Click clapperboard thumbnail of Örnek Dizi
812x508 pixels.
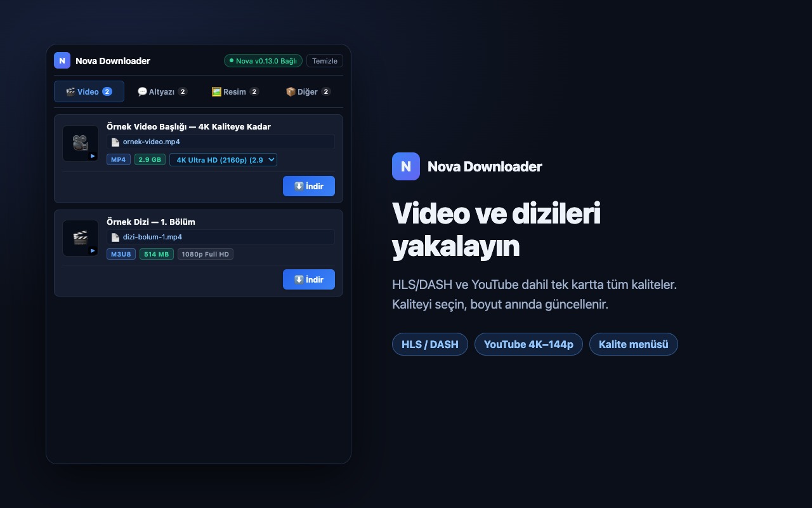point(81,238)
